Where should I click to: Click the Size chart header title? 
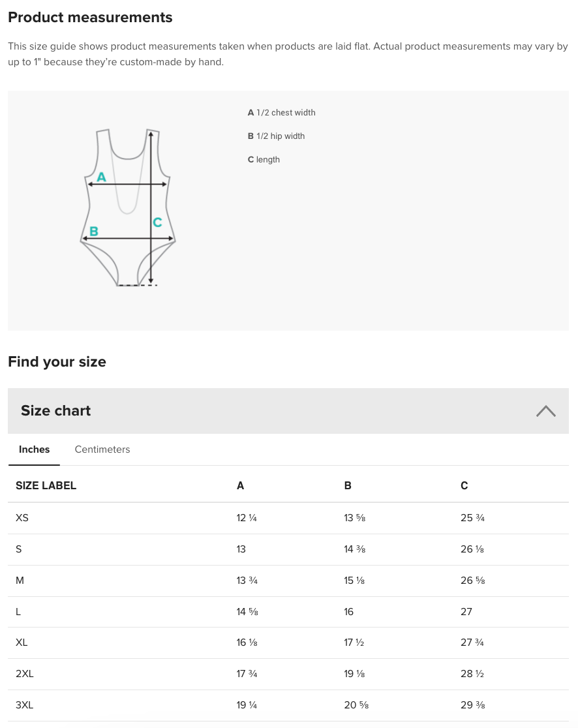(56, 411)
